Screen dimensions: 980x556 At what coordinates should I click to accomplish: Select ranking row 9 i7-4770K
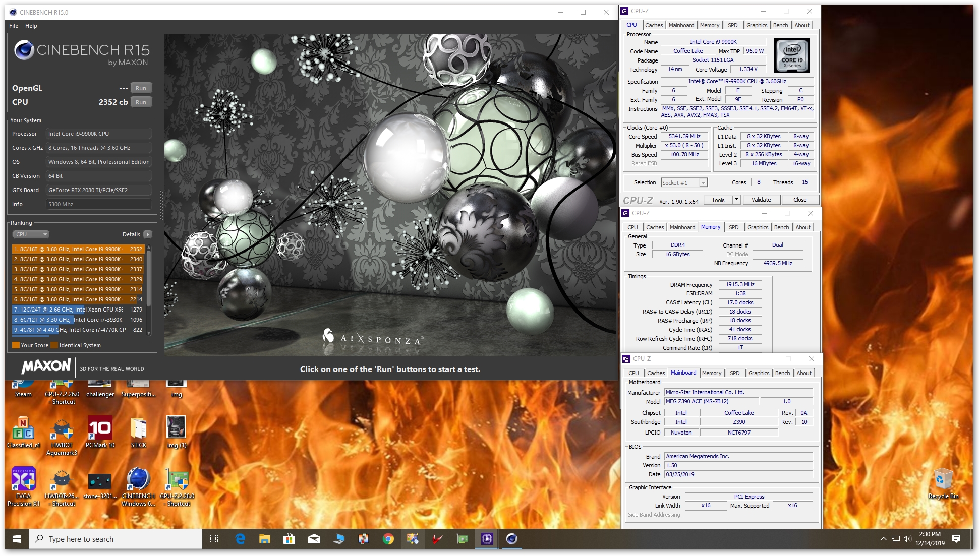pyautogui.click(x=78, y=330)
